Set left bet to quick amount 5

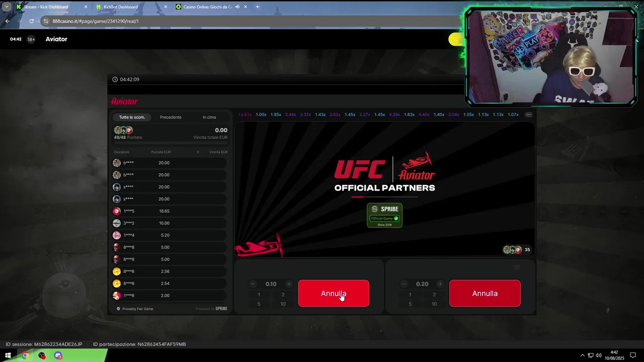coord(259,304)
